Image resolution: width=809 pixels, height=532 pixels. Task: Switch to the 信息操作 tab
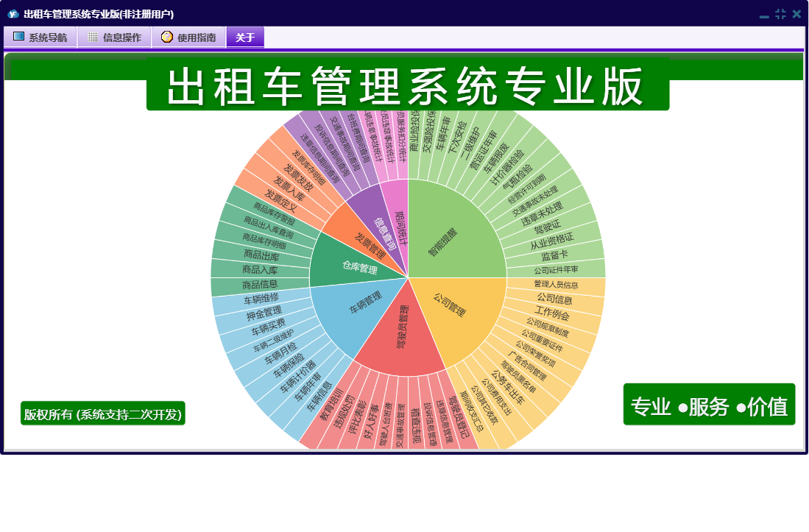click(x=114, y=38)
